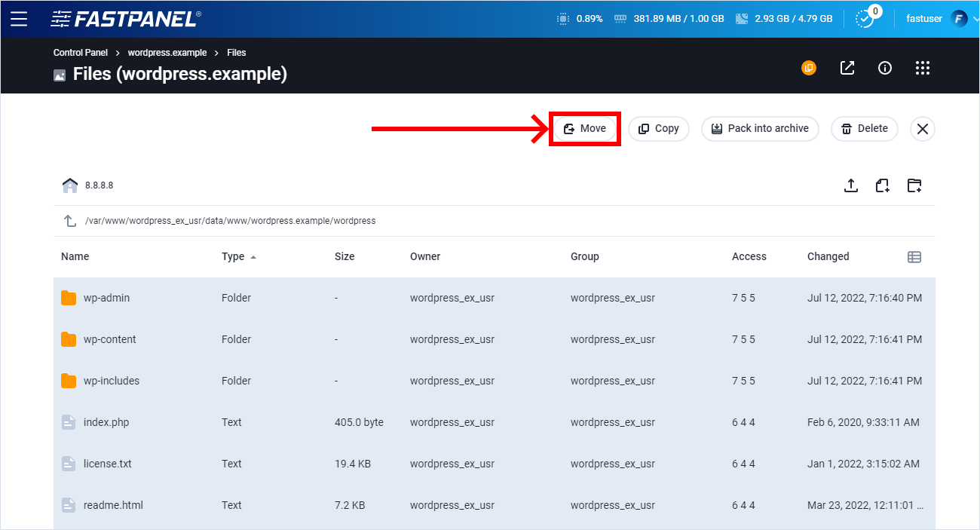Click the readme.html file icon
The width and height of the screenshot is (980, 530).
coord(69,505)
